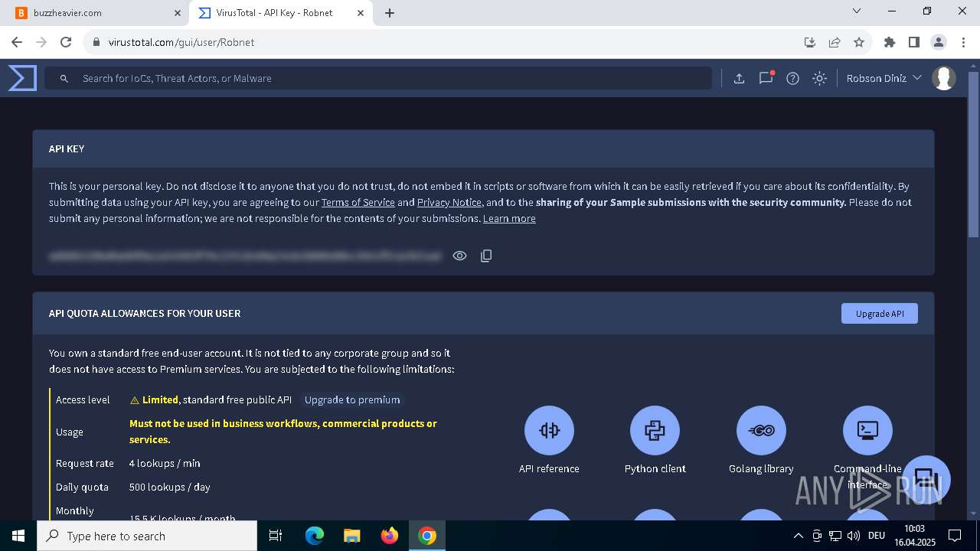Open the API reference icon
The image size is (980, 551).
[x=549, y=430]
